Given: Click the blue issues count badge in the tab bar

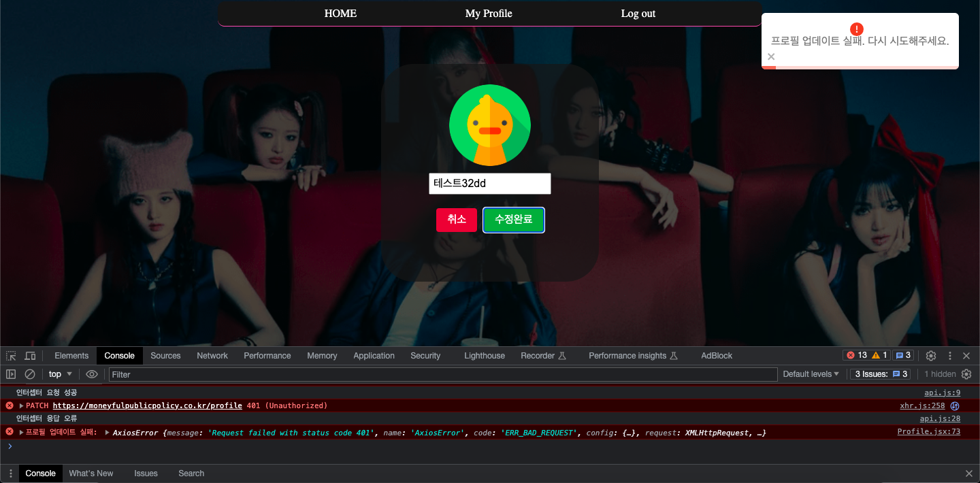Looking at the screenshot, I should (x=902, y=355).
